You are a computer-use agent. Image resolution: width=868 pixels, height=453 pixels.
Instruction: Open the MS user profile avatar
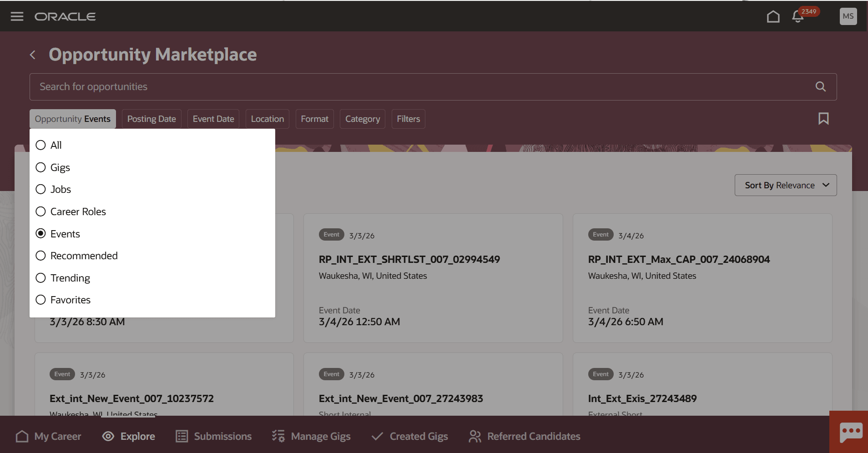click(848, 16)
